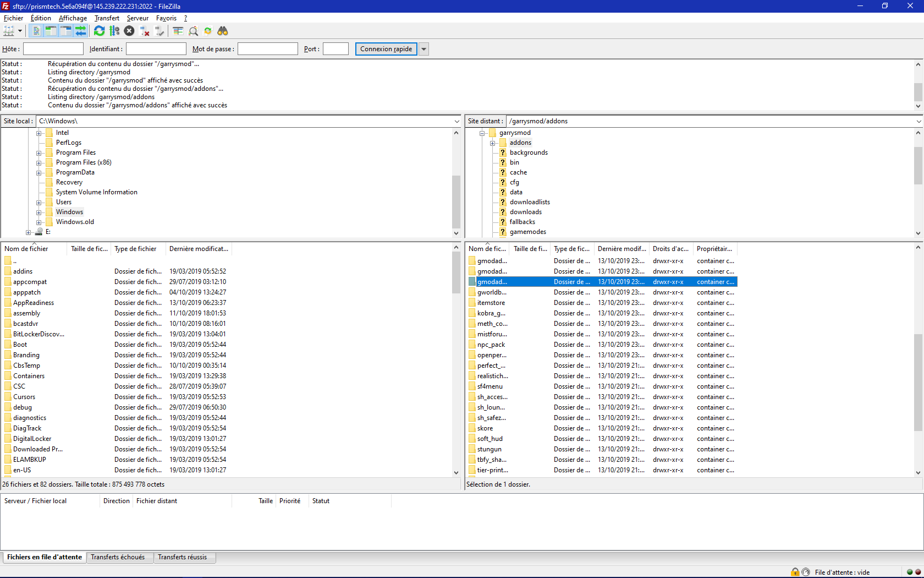Open the Transfert menu
The height and width of the screenshot is (578, 924).
(107, 18)
